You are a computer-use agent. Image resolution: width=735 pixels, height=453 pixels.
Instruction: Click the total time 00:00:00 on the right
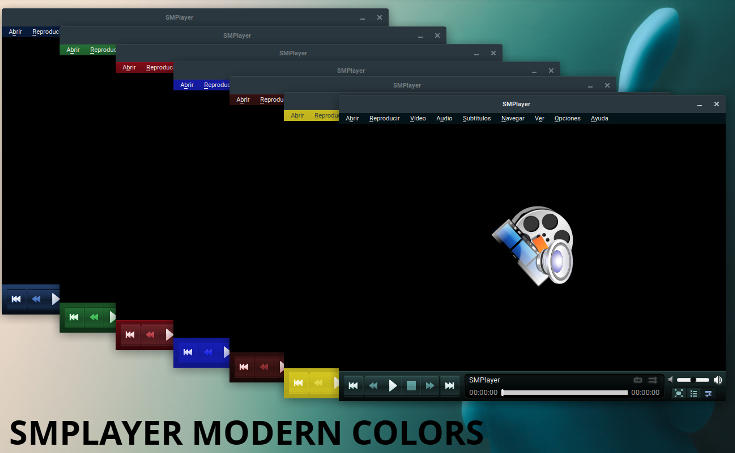point(645,393)
